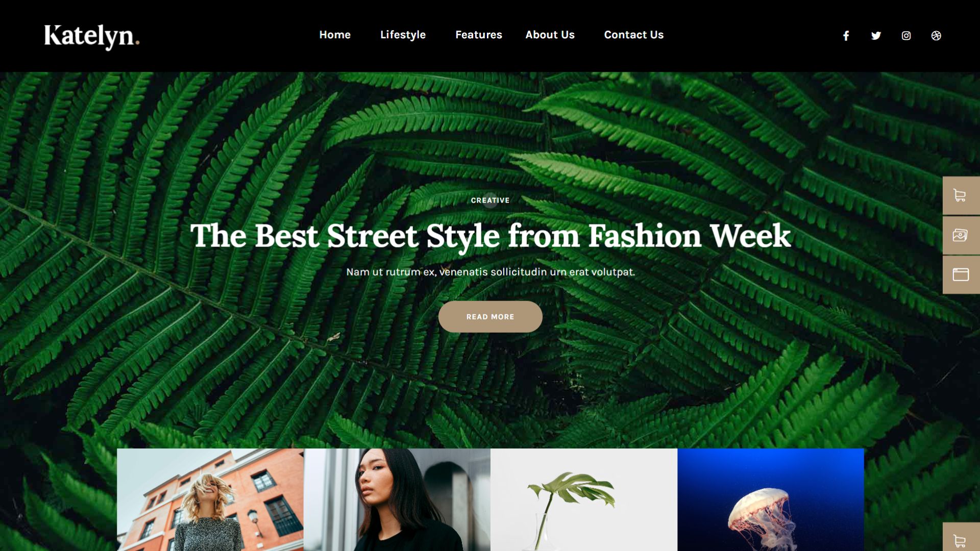
Task: Open the Lifestyle menu
Action: coord(403,35)
